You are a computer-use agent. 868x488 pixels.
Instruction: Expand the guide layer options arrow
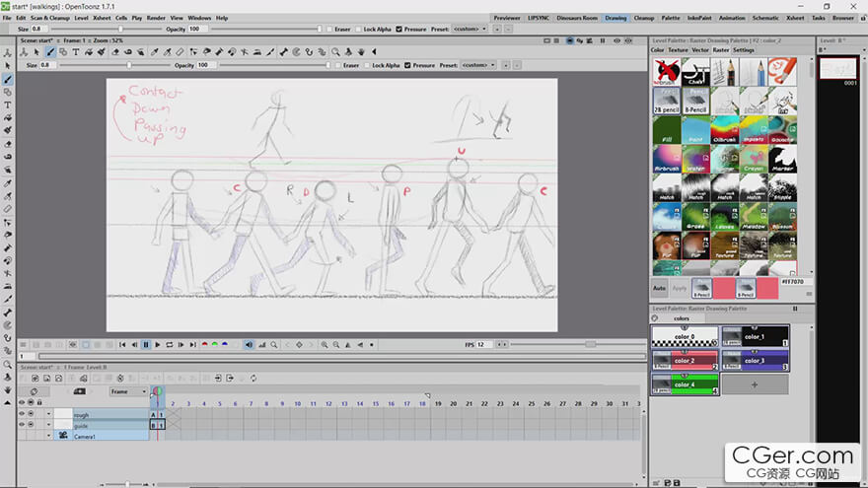(47, 426)
